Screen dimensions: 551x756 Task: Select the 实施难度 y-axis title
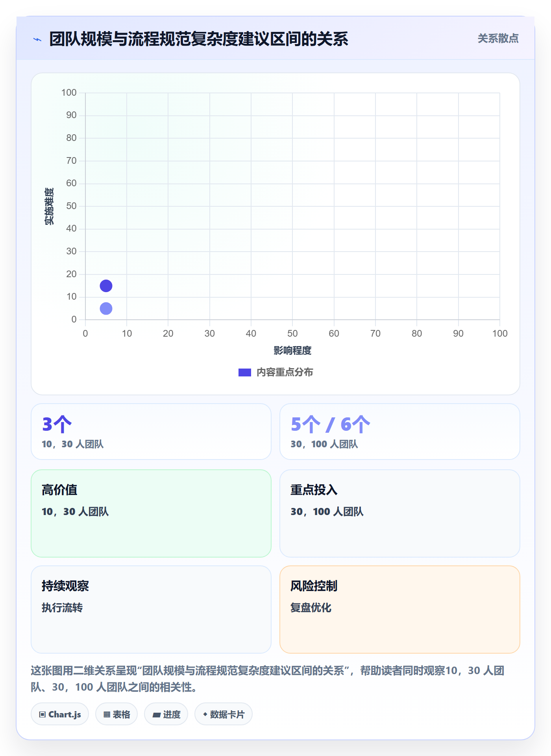pyautogui.click(x=49, y=206)
